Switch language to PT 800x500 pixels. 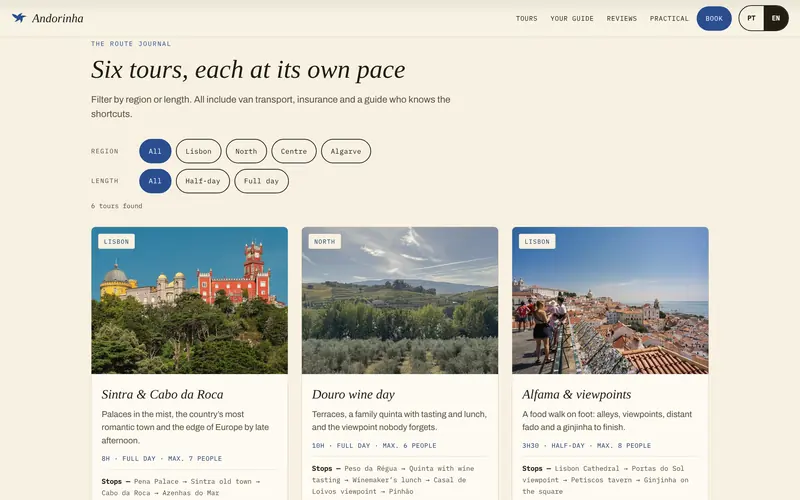tap(751, 18)
